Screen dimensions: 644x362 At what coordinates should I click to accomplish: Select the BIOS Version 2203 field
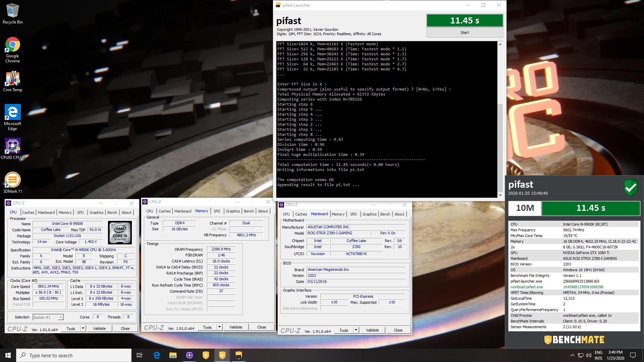pyautogui.click(x=356, y=276)
